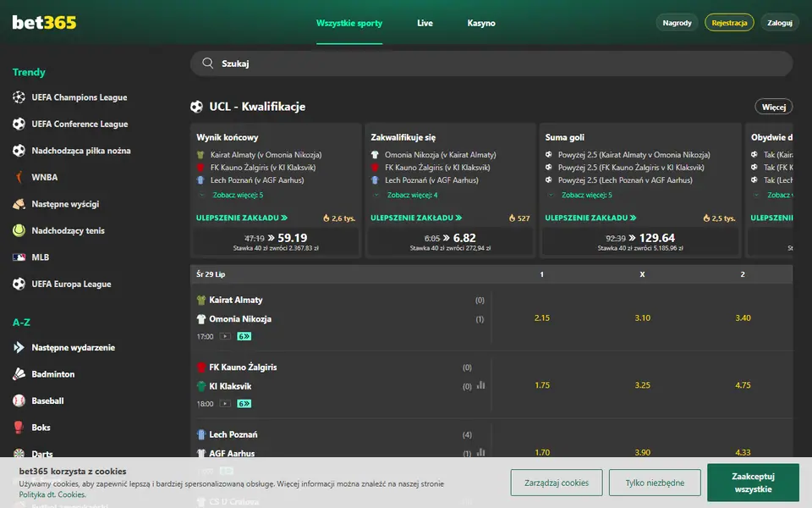
Task: Click the Nagrody button
Action: point(677,23)
